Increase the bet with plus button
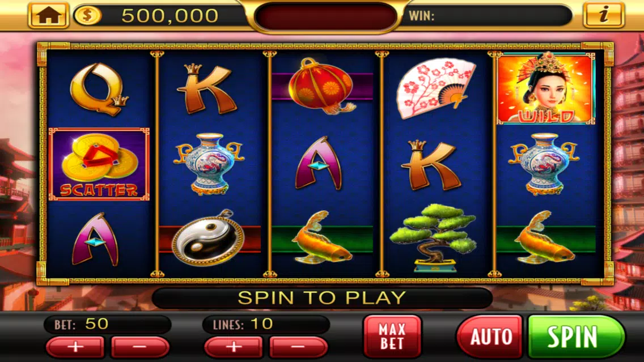 (75, 347)
